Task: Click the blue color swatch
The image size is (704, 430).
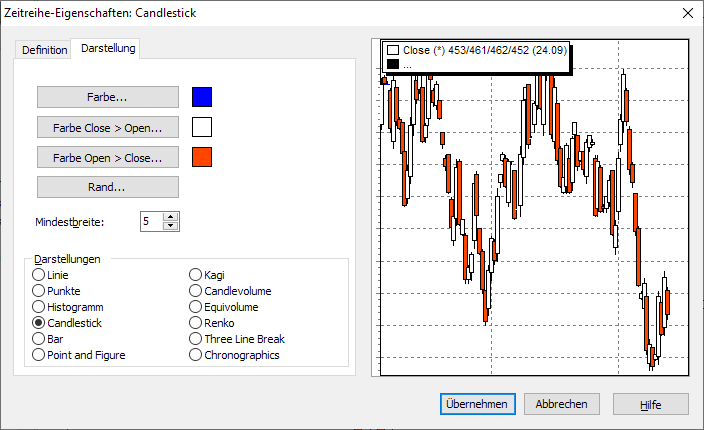Action: (x=202, y=97)
